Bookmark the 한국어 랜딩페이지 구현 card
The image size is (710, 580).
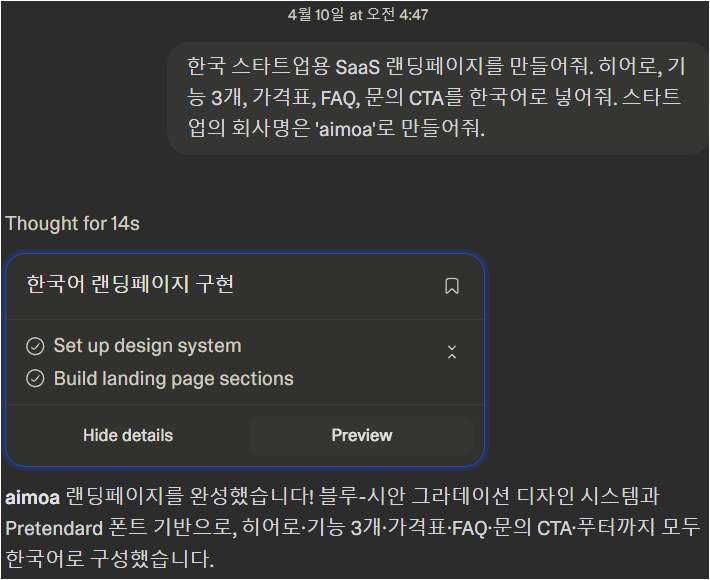pos(452,286)
